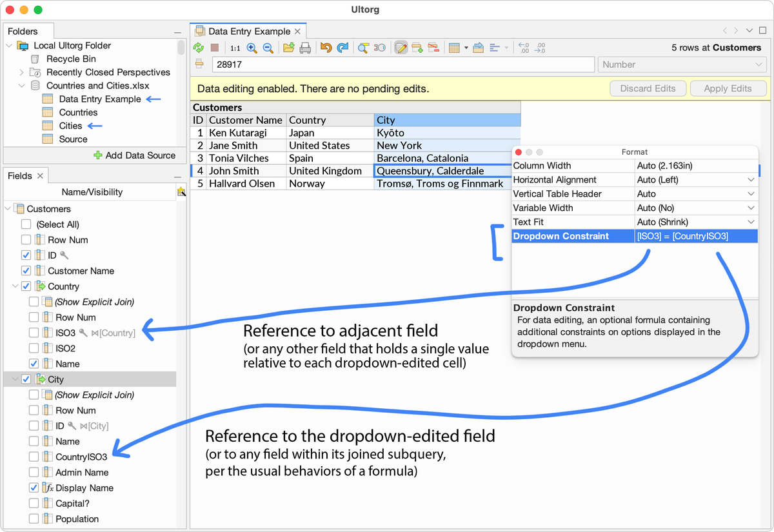Zoom in with the plus magnifier
The height and width of the screenshot is (532, 774).
[x=252, y=48]
